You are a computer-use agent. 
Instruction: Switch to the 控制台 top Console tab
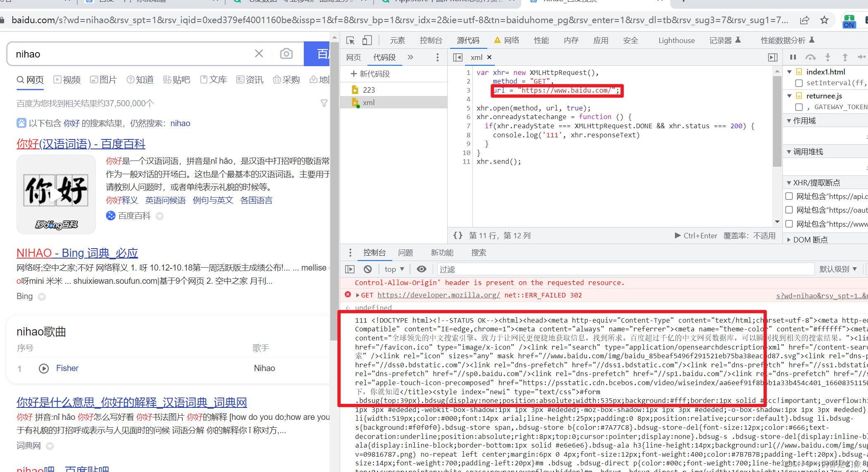click(x=431, y=40)
